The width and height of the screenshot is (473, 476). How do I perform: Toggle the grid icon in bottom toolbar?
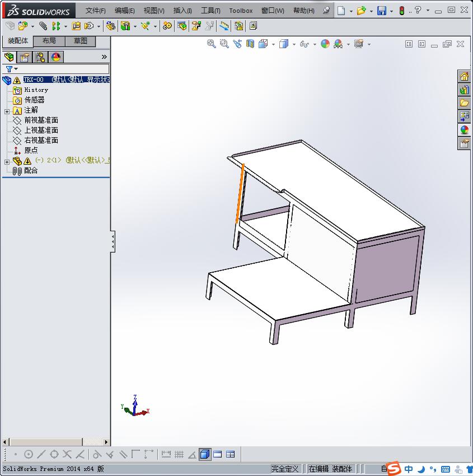coord(179,455)
